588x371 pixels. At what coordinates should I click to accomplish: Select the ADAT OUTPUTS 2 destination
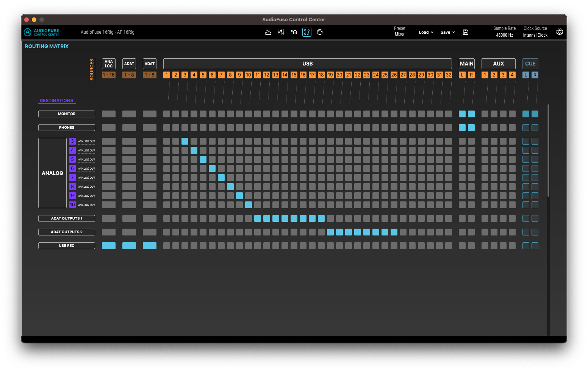pyautogui.click(x=67, y=232)
